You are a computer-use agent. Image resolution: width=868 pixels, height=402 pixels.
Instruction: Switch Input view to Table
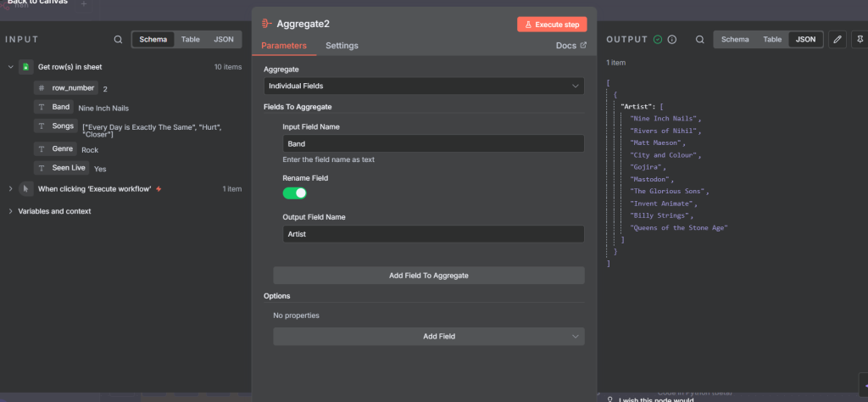click(x=191, y=39)
